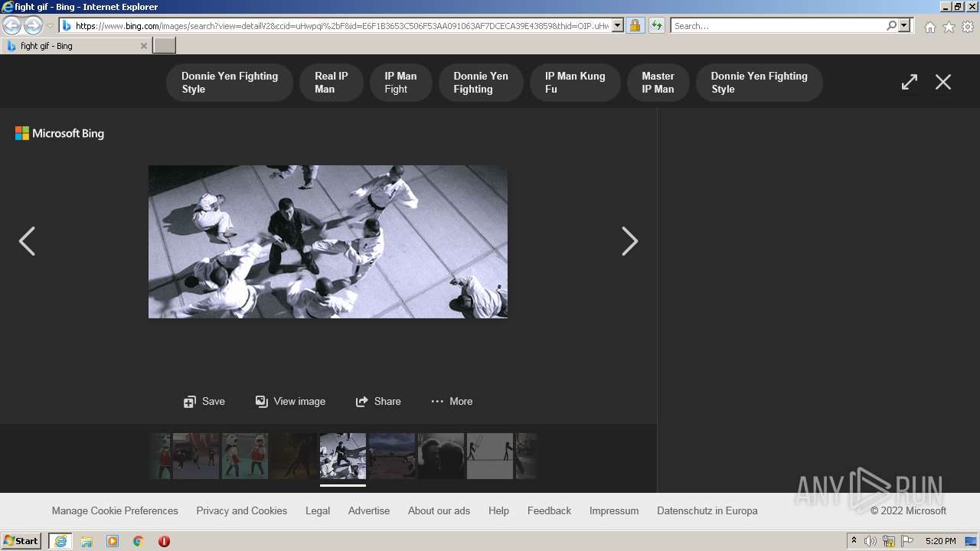The image size is (980, 551).
Task: Click the network tray icon
Action: pyautogui.click(x=889, y=541)
